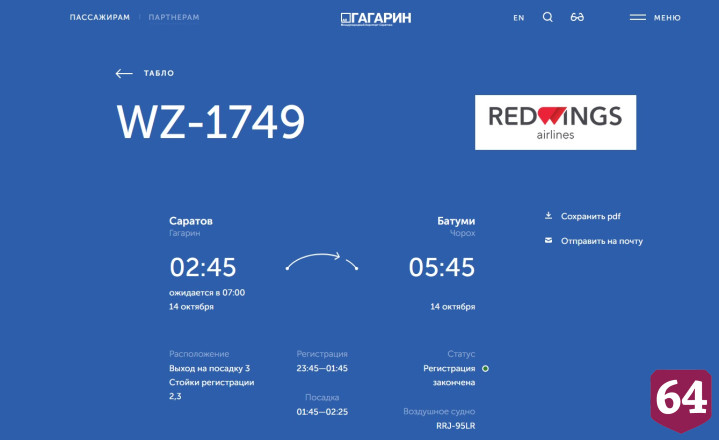Click the flight number WZ-1749

pos(210,121)
